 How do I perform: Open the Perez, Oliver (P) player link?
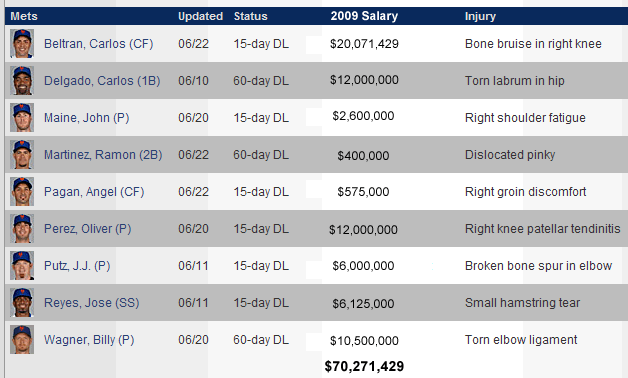pyautogui.click(x=88, y=229)
